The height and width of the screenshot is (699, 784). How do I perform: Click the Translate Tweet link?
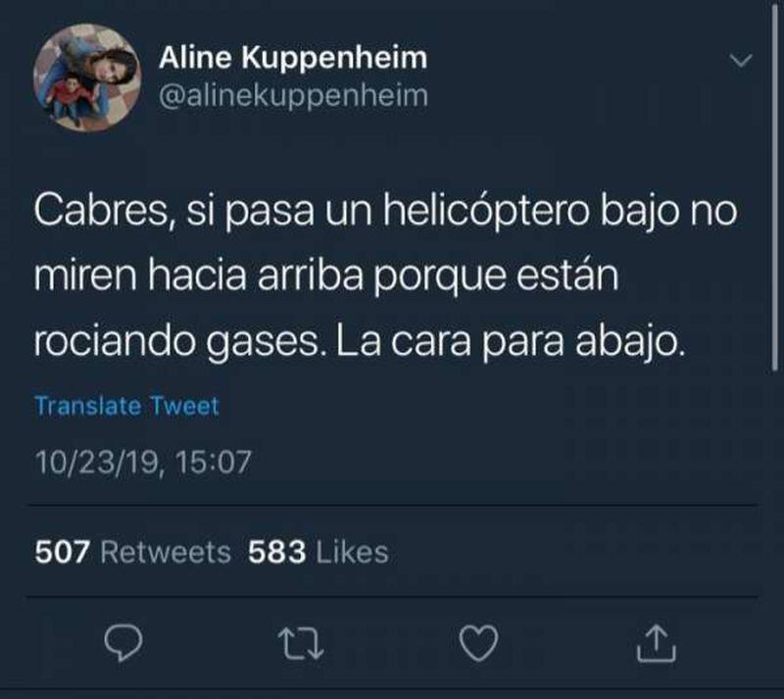pyautogui.click(x=127, y=406)
